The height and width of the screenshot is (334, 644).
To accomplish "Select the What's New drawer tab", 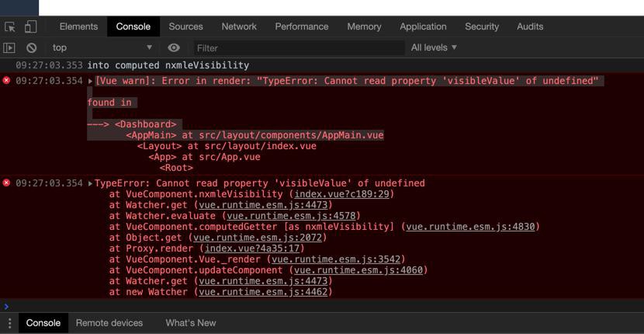I will coord(191,323).
